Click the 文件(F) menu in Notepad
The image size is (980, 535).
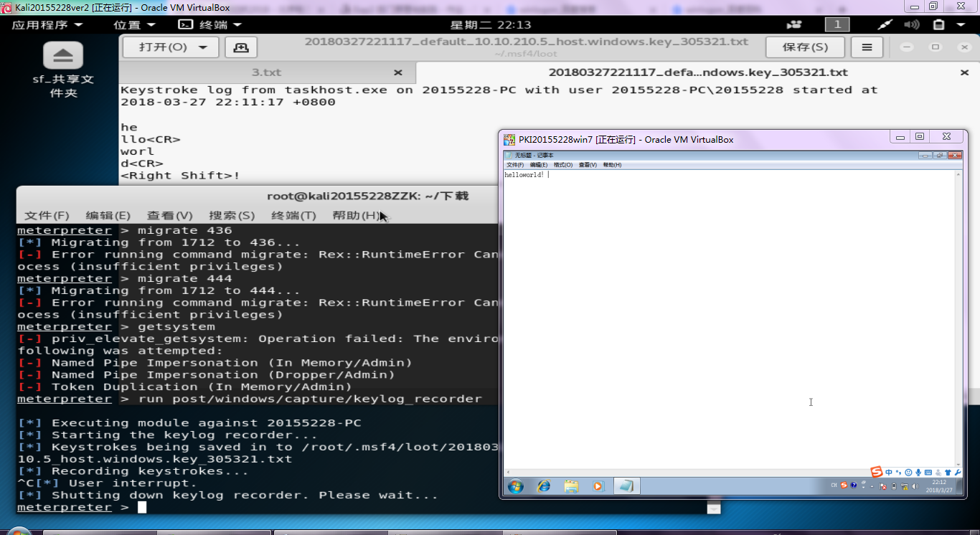point(515,165)
